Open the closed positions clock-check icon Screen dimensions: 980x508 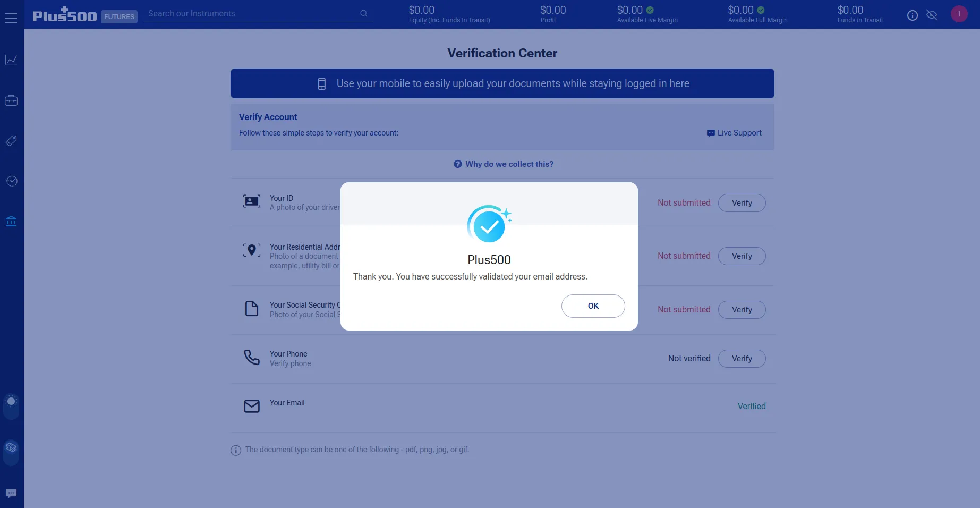point(11,181)
